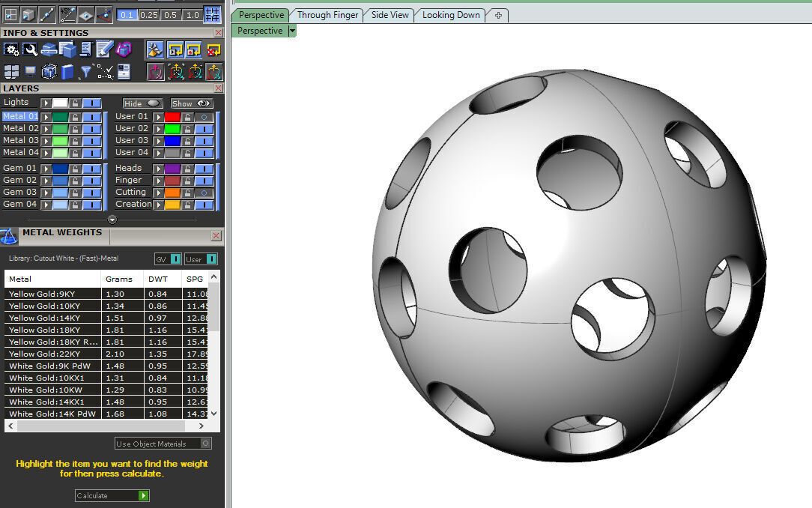Open the Perspective viewport dropdown arrow
The image size is (812, 508).
292,31
